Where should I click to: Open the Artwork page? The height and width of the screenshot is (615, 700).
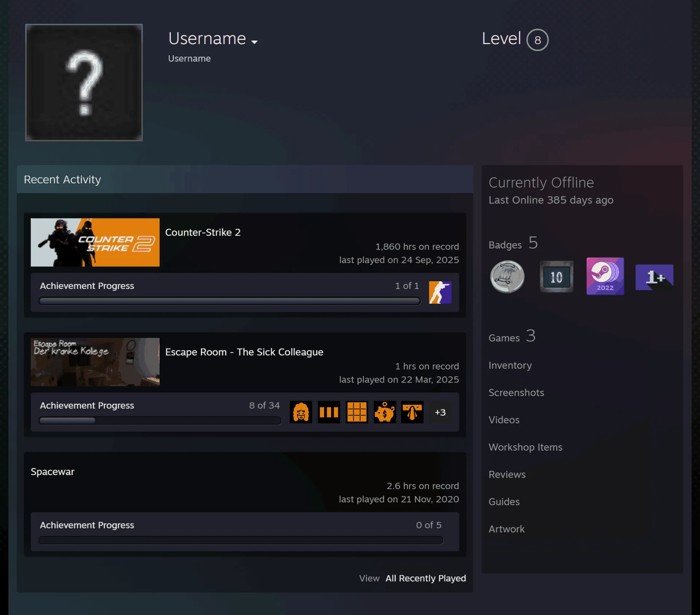[x=507, y=529]
